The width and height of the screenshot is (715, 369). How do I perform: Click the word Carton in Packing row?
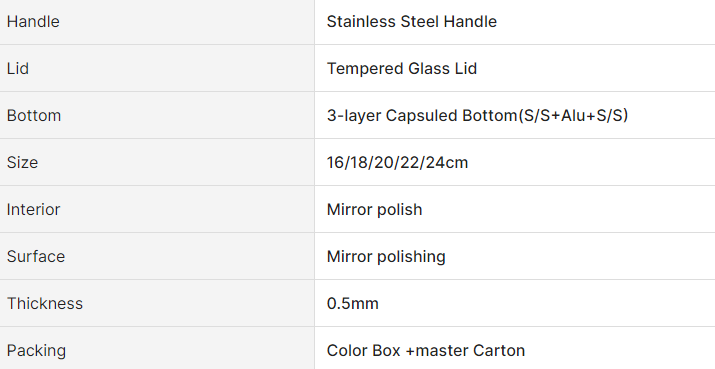499,350
